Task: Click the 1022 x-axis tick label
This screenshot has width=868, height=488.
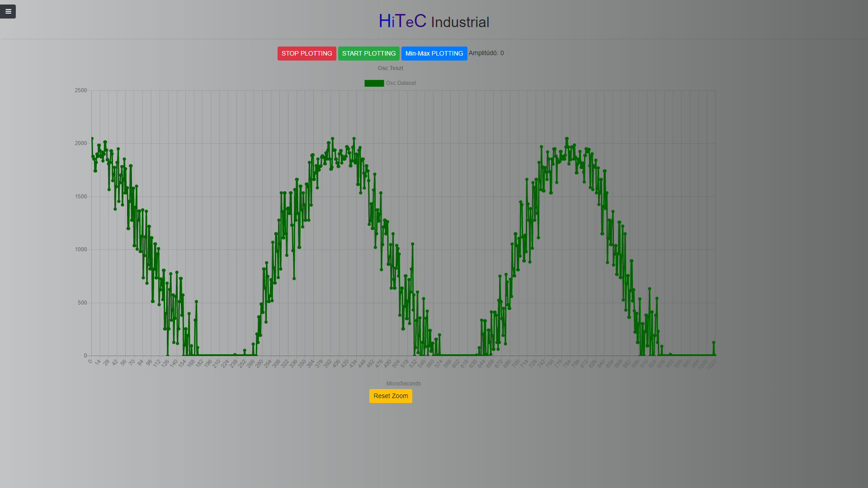Action: point(711,364)
